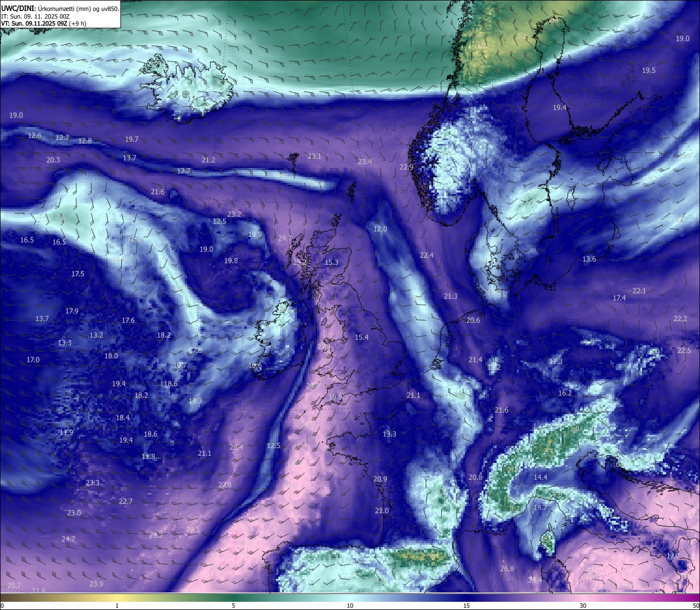Click the map value 20.9 over France
The height and width of the screenshot is (610, 700).
coord(380,479)
